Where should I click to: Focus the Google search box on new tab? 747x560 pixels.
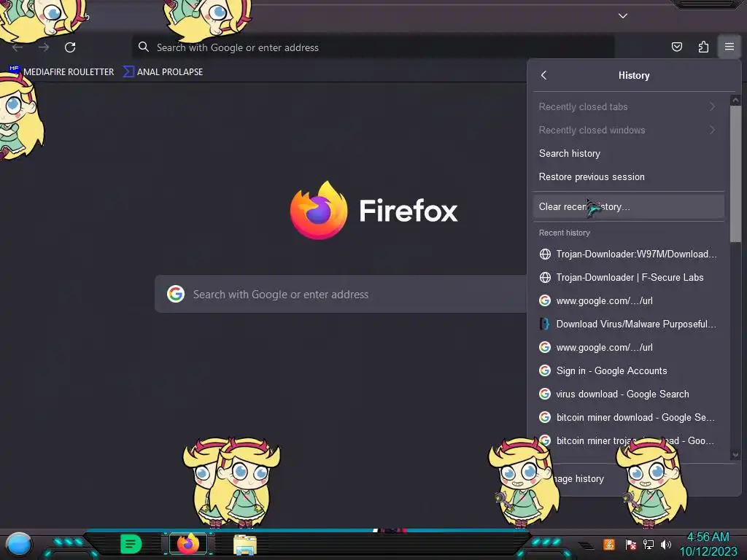click(341, 295)
